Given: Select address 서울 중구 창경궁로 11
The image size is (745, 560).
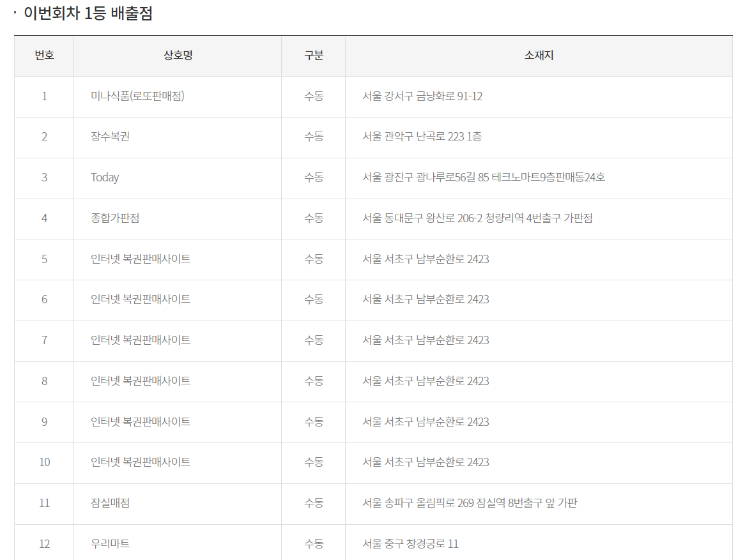Looking at the screenshot, I should (x=410, y=544).
